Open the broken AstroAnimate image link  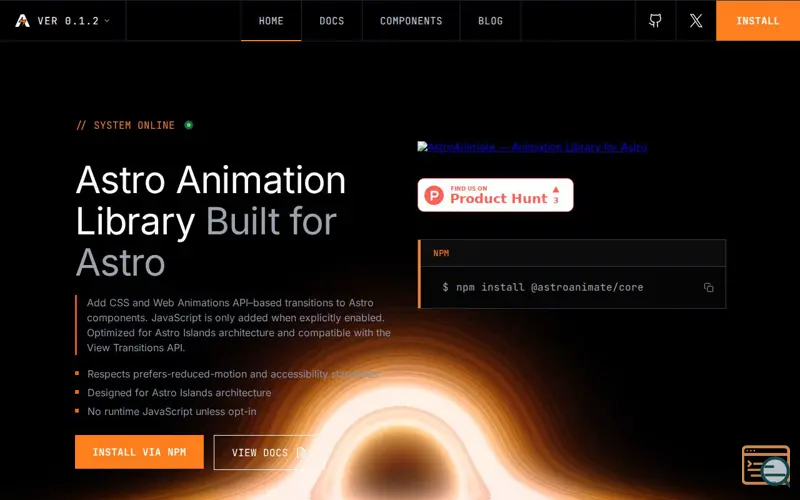coord(532,147)
